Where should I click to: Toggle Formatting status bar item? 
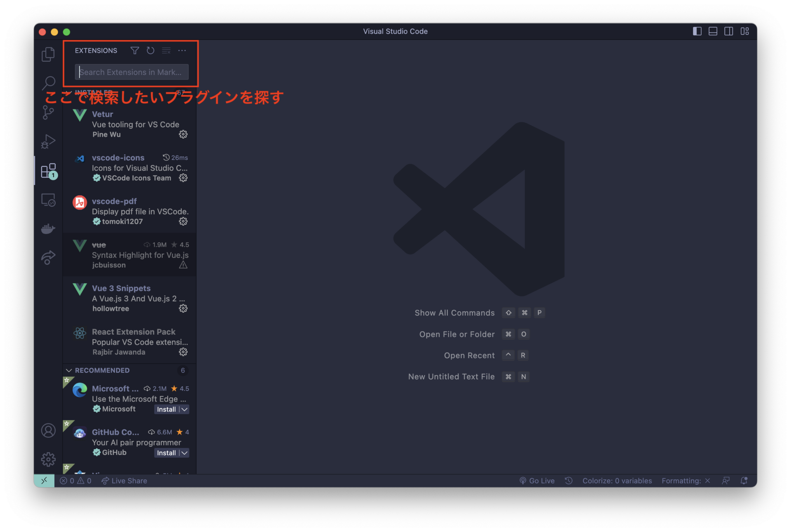(x=686, y=481)
